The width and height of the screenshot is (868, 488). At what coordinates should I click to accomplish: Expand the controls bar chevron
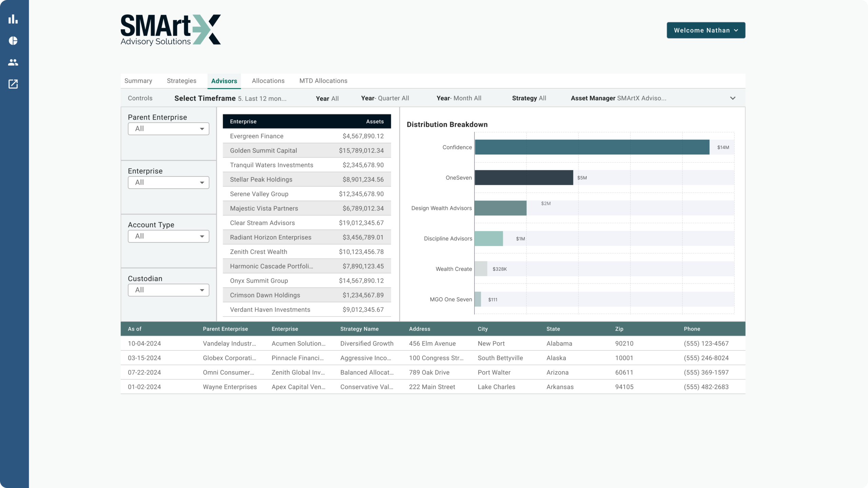pos(732,98)
